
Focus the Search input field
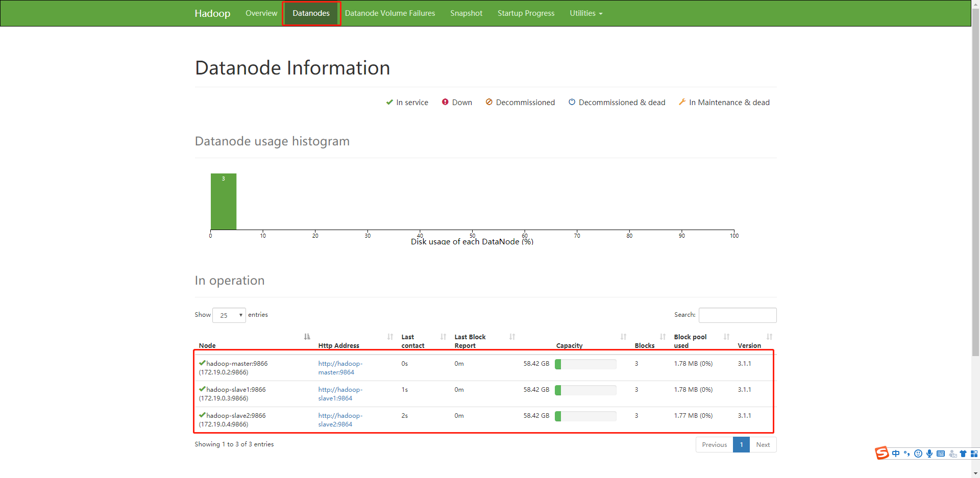[x=738, y=315]
